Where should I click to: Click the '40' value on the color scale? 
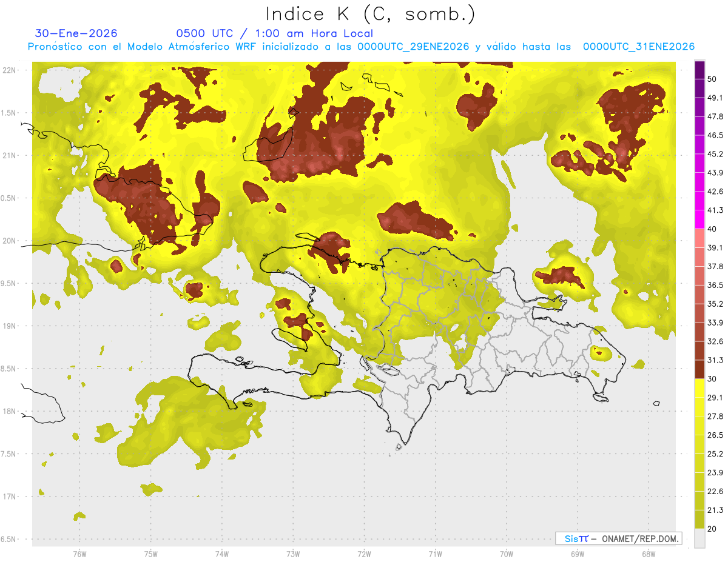(x=712, y=229)
